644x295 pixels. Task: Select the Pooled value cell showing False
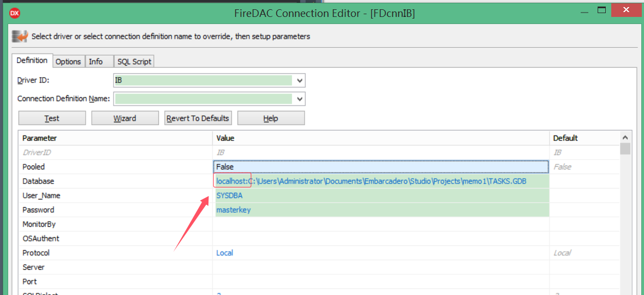381,167
